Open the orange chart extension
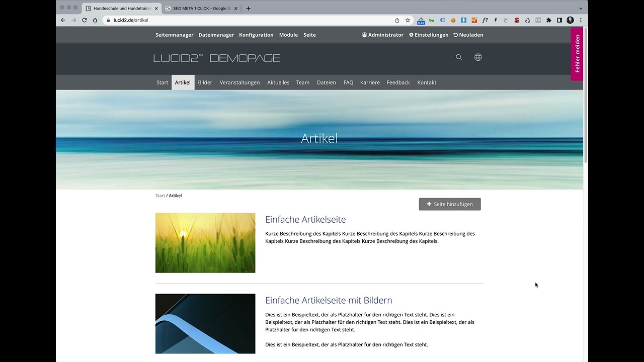 tap(474, 20)
